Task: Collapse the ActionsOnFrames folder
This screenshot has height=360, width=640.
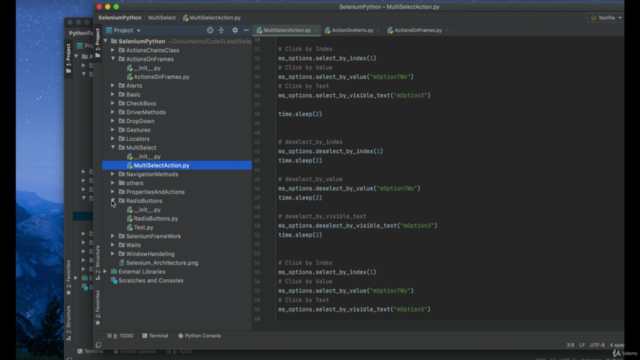Action: (x=113, y=59)
